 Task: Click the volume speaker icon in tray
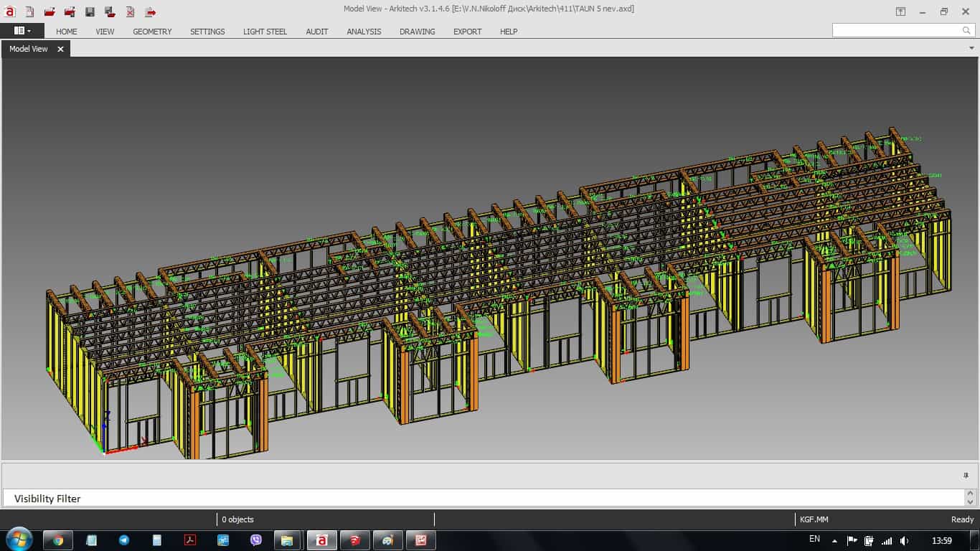904,540
